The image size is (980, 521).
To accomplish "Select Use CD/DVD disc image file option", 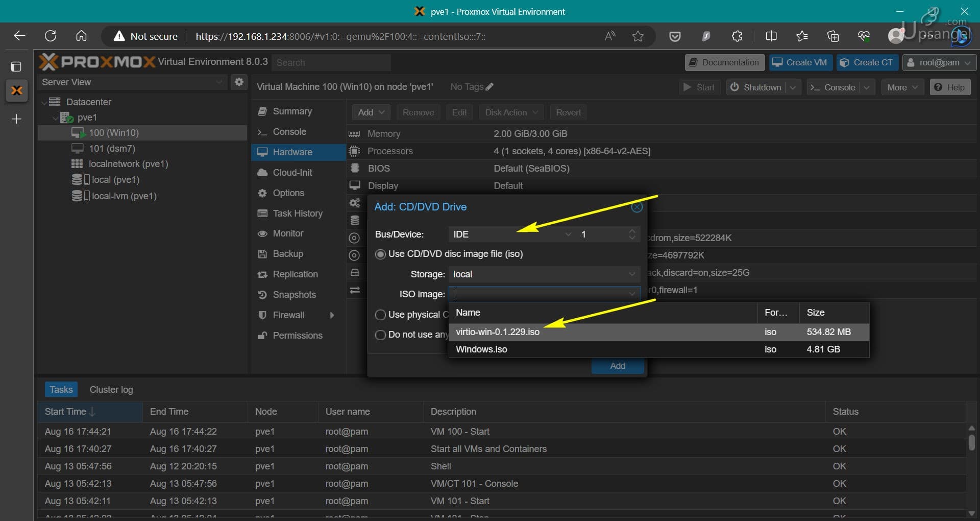I will 380,254.
